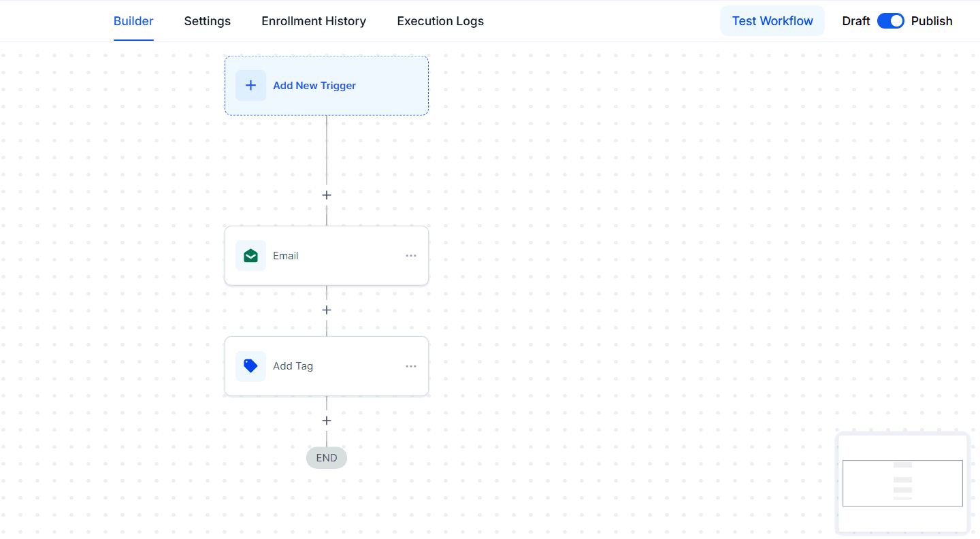Screen dimensions: 980x539
Task: Go to the Execution Logs tab
Action: coord(440,21)
